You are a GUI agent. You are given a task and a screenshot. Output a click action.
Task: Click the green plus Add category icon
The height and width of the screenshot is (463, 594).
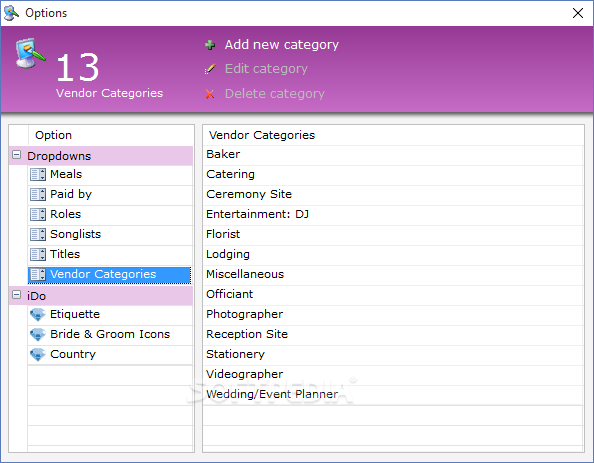[210, 45]
